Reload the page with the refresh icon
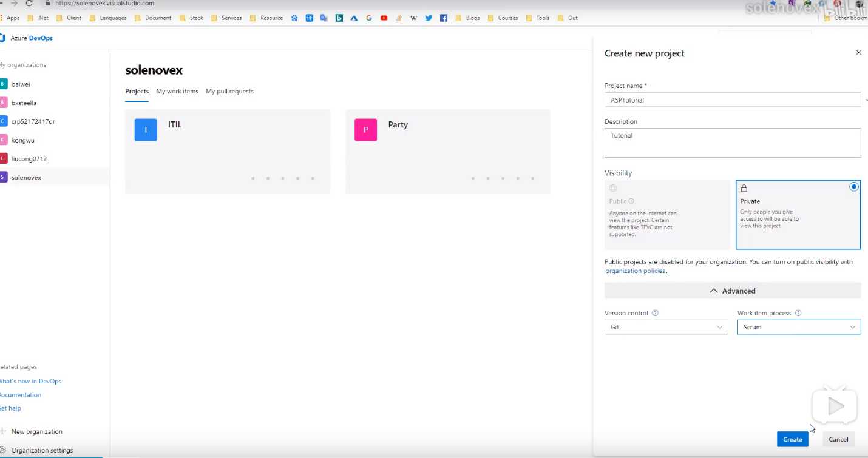The height and width of the screenshot is (458, 868). point(29,3)
